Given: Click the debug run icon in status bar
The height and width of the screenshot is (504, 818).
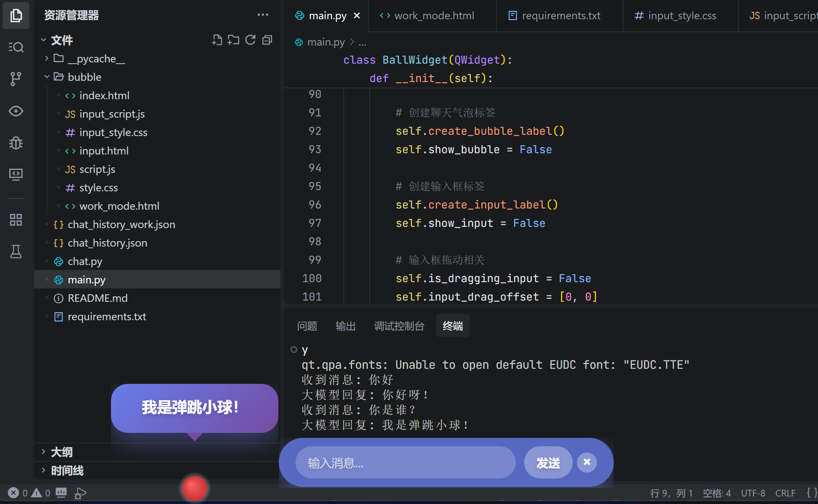Looking at the screenshot, I should click(80, 493).
